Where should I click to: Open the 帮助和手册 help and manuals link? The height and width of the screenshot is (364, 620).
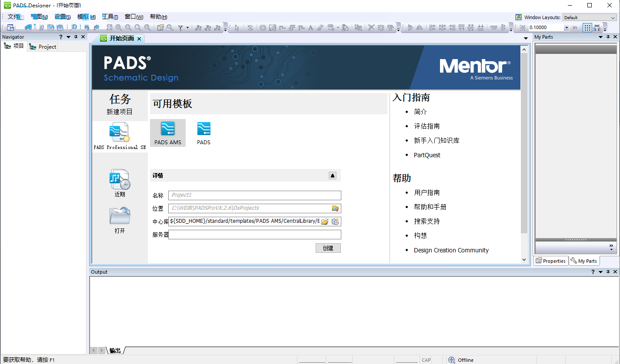click(x=430, y=207)
